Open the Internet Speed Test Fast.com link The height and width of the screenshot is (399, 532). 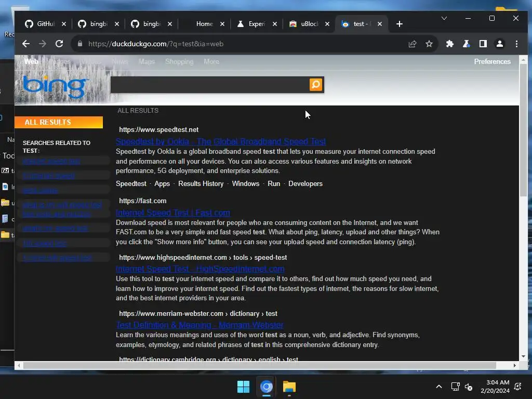(x=172, y=212)
